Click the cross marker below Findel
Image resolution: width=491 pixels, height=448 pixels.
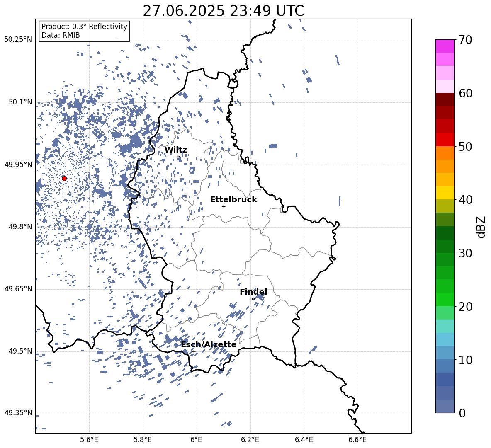[x=253, y=299]
